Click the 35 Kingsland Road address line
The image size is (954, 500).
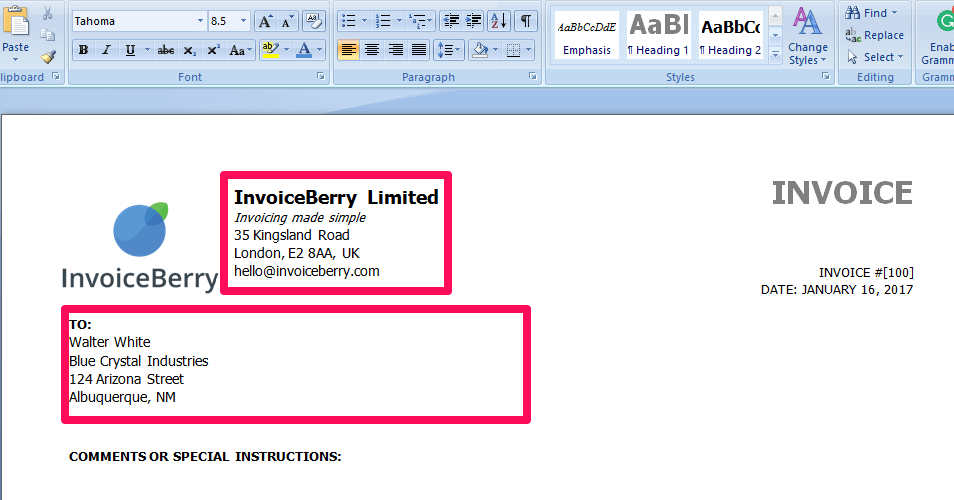pos(292,235)
